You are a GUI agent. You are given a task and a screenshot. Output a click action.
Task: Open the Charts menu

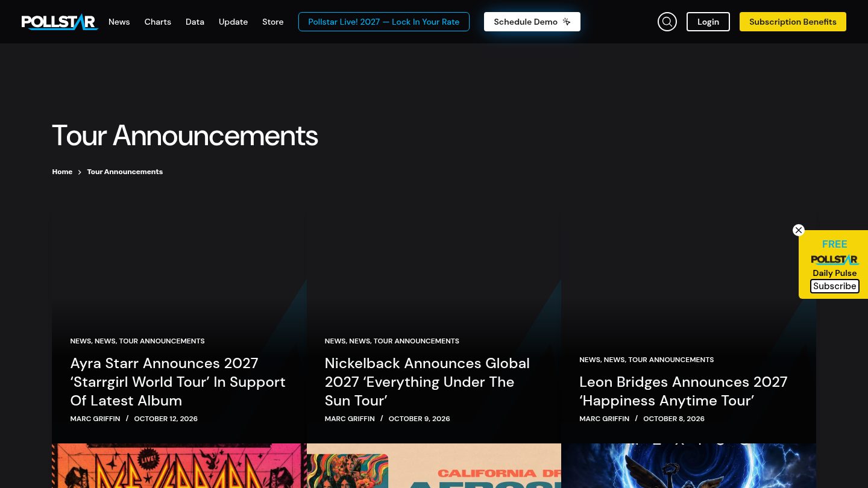coord(158,22)
